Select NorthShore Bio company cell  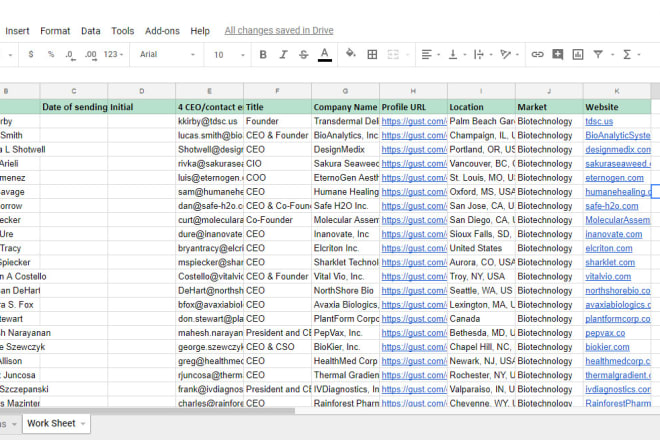[x=345, y=291]
